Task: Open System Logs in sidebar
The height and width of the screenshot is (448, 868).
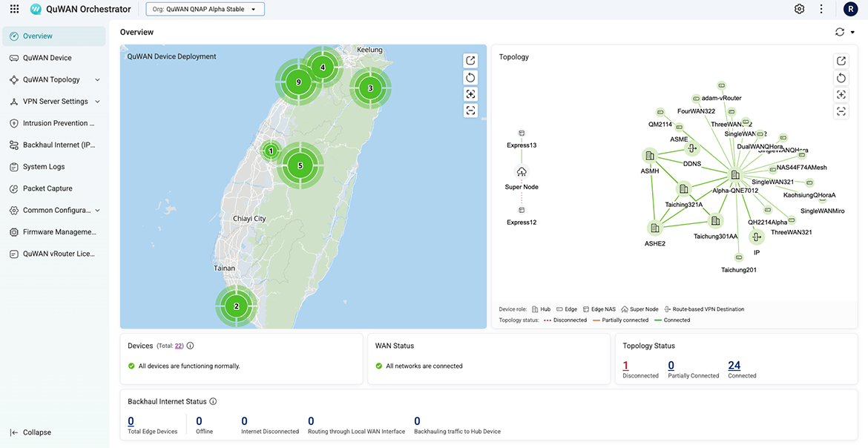Action: pos(44,167)
